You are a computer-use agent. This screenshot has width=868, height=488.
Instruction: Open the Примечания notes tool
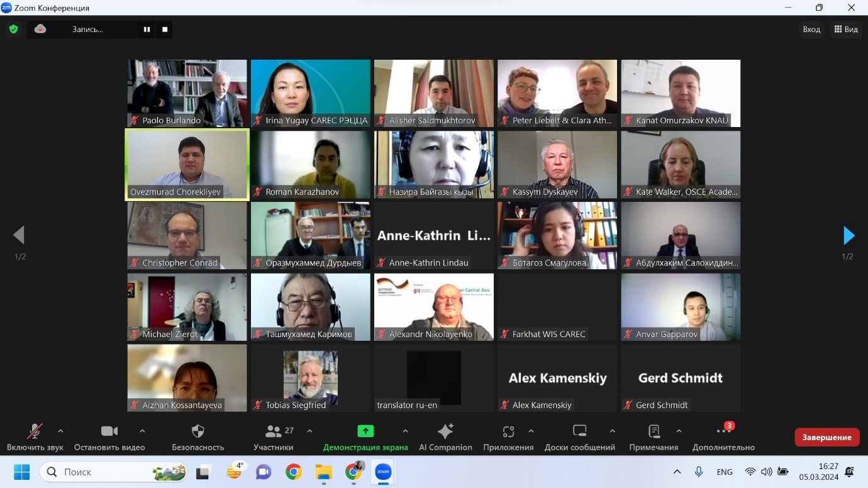653,437
